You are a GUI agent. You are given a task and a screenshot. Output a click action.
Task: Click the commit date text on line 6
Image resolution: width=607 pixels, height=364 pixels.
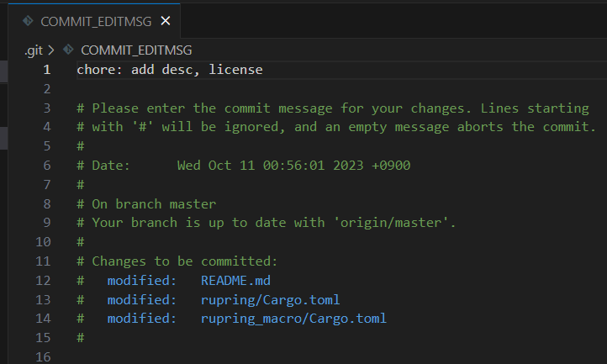point(293,166)
